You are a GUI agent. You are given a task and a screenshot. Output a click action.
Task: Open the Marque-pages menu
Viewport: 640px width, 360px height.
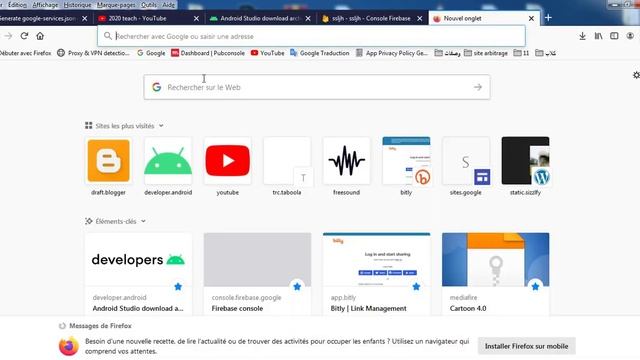(x=116, y=5)
